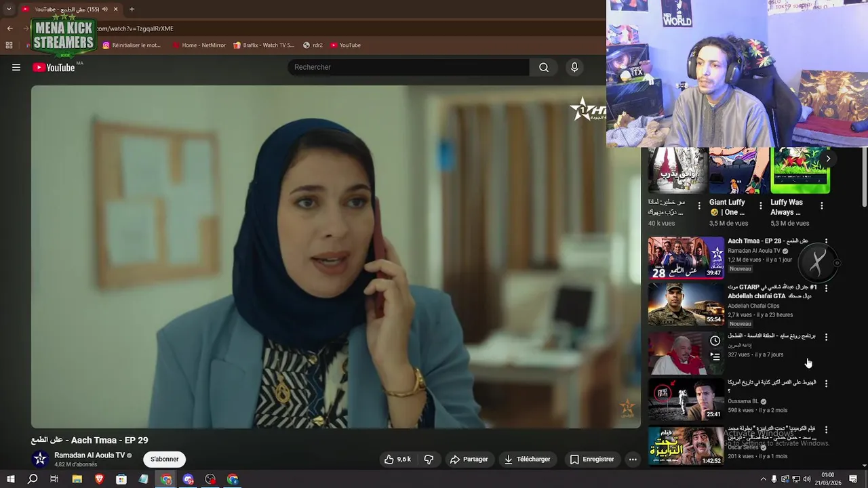The image size is (868, 488).
Task: Open more actions ellipsis below the video
Action: pyautogui.click(x=633, y=460)
